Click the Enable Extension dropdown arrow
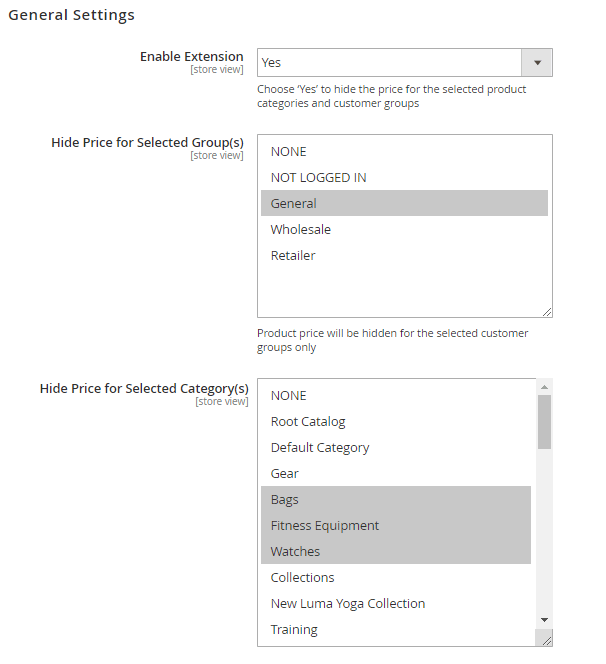Image resolution: width=606 pixels, height=664 pixels. (x=537, y=62)
